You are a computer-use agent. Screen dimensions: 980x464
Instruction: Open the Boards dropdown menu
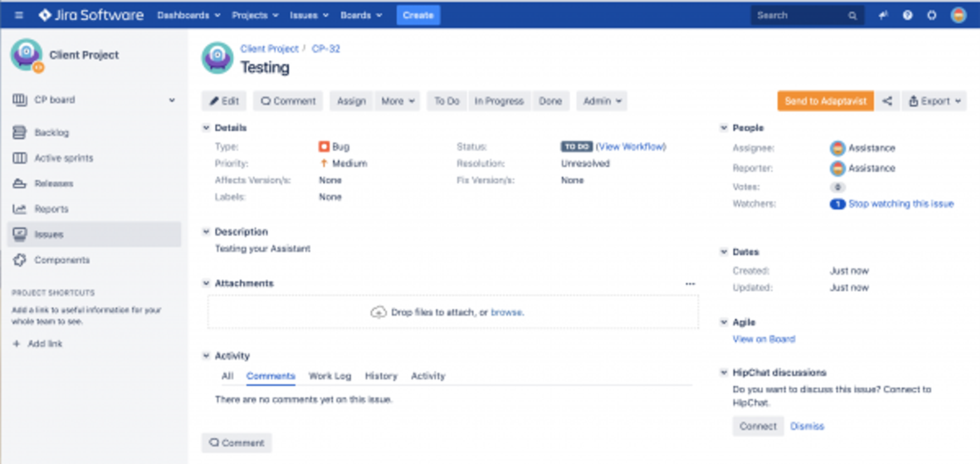click(x=361, y=15)
